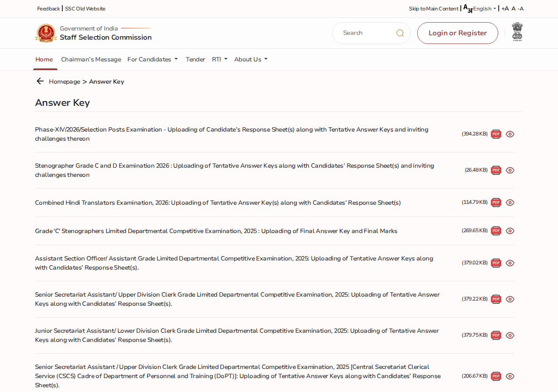This screenshot has height=392, width=558.
Task: Click the Phase-XIV/2026 Selection Posts Examination title
Action: [231, 134]
